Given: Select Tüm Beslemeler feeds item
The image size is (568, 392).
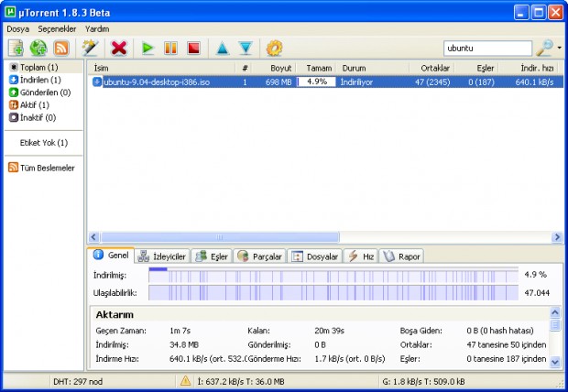Looking at the screenshot, I should click(x=41, y=168).
